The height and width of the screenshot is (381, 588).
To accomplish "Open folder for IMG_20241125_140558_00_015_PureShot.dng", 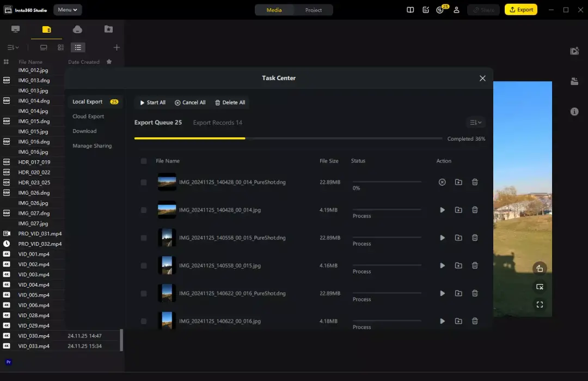I will pos(458,238).
